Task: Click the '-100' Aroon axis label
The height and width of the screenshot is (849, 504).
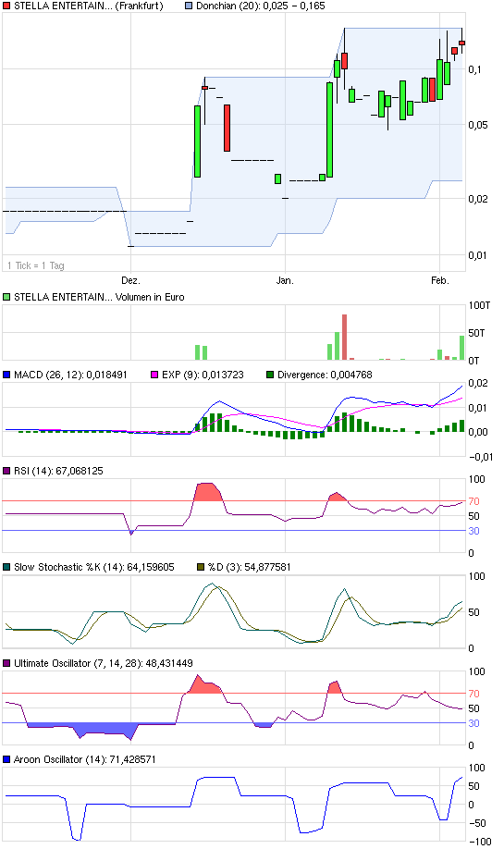Action: pos(480,842)
